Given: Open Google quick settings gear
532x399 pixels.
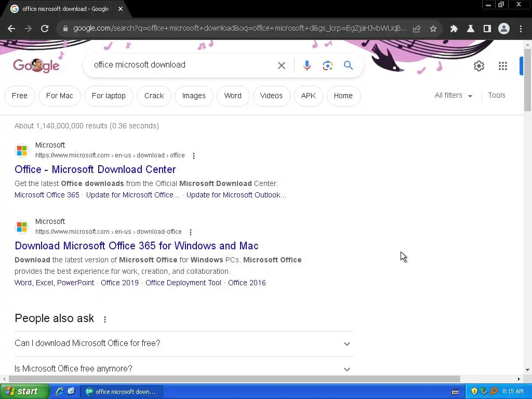Looking at the screenshot, I should pos(478,66).
